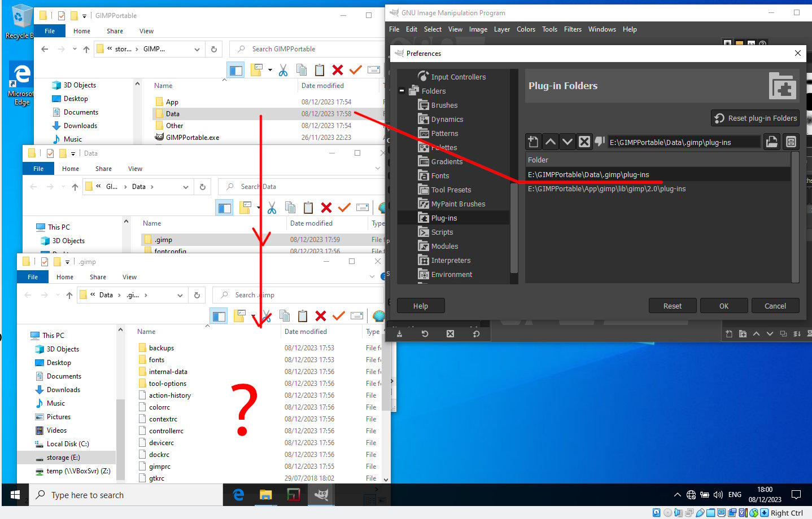Select GIMPPortable.exe in file list
This screenshot has width=812, height=519.
[x=193, y=137]
